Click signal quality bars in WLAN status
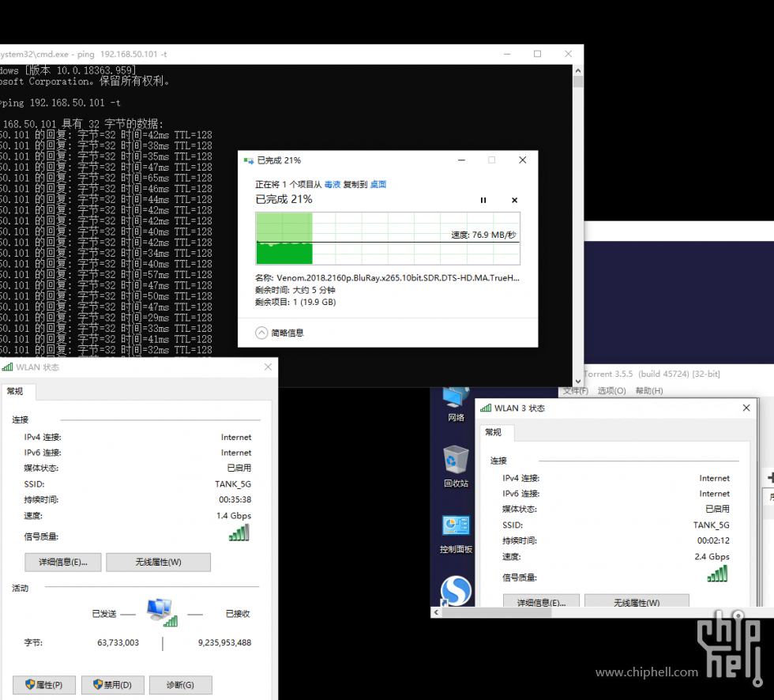 point(239,533)
